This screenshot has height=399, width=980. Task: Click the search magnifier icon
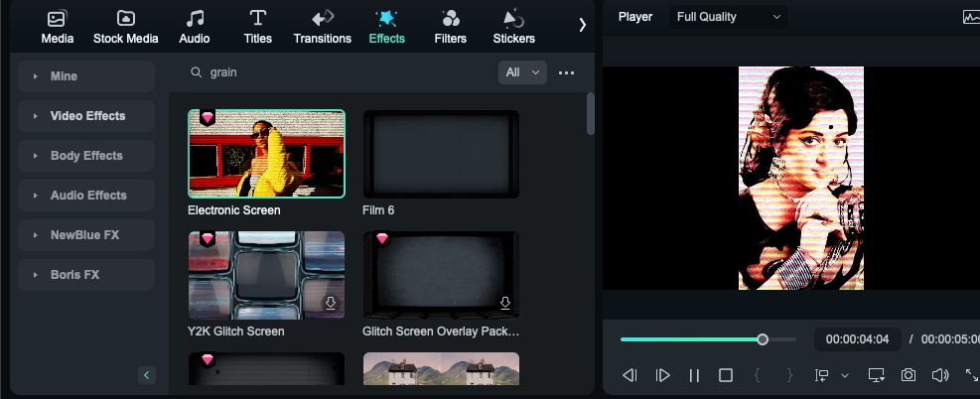coord(197,72)
